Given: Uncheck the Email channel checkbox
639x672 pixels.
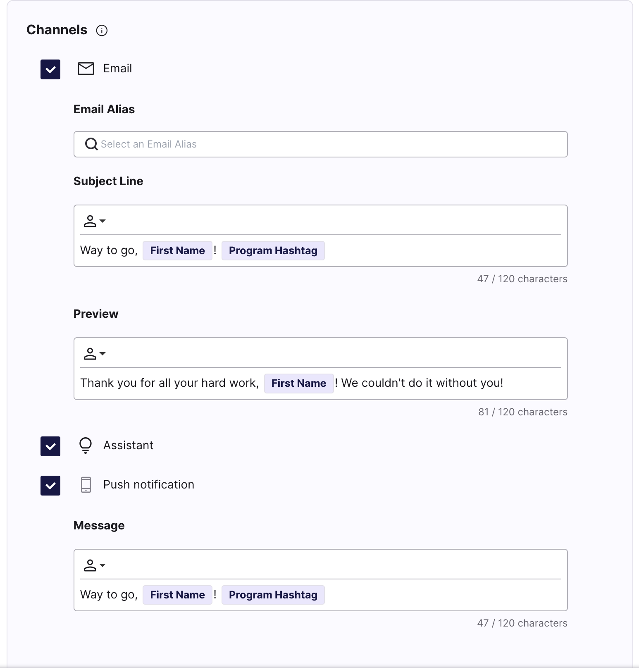Looking at the screenshot, I should click(x=50, y=69).
